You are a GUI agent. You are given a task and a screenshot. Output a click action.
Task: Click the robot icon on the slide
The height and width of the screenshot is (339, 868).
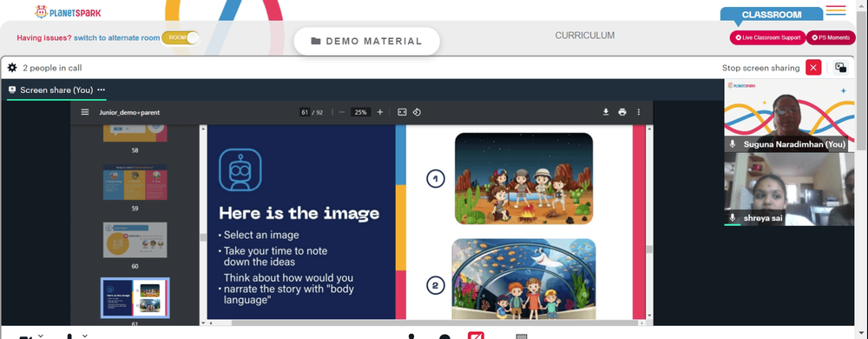pyautogui.click(x=240, y=170)
